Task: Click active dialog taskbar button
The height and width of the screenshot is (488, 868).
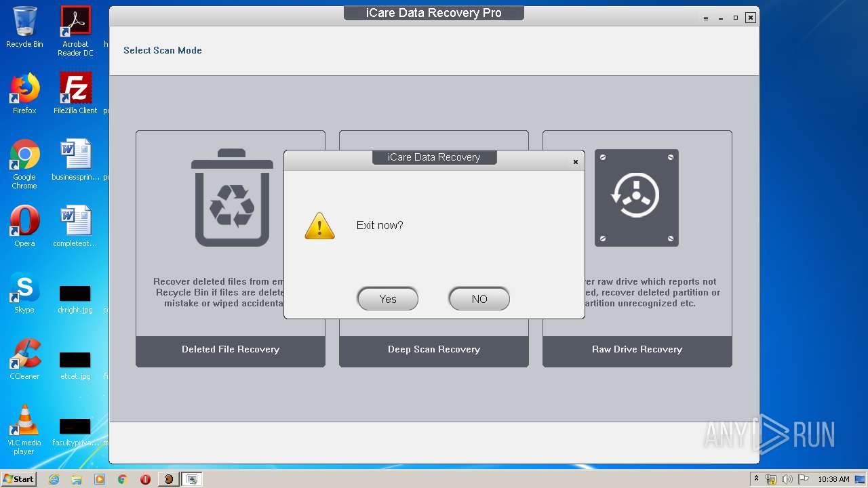Action: 192,479
